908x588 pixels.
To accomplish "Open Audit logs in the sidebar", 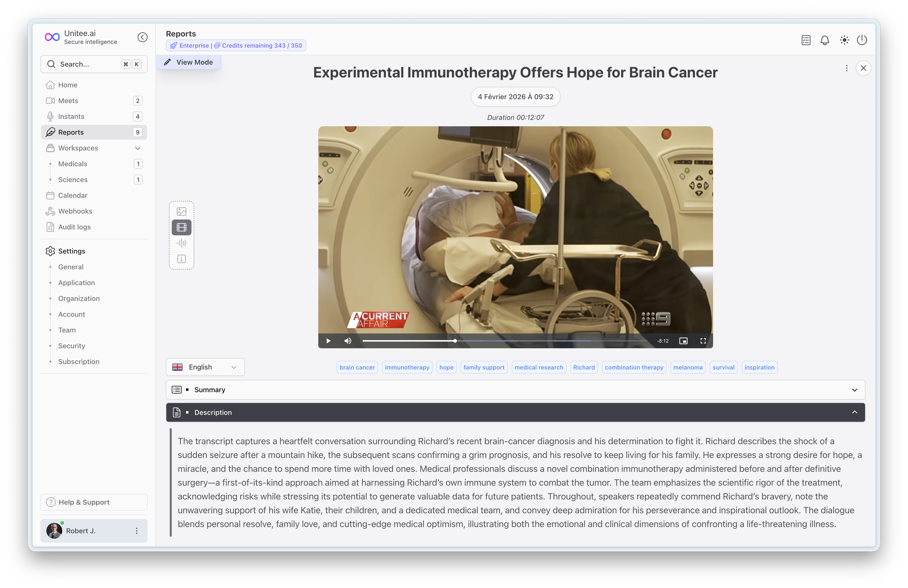I will point(94,227).
